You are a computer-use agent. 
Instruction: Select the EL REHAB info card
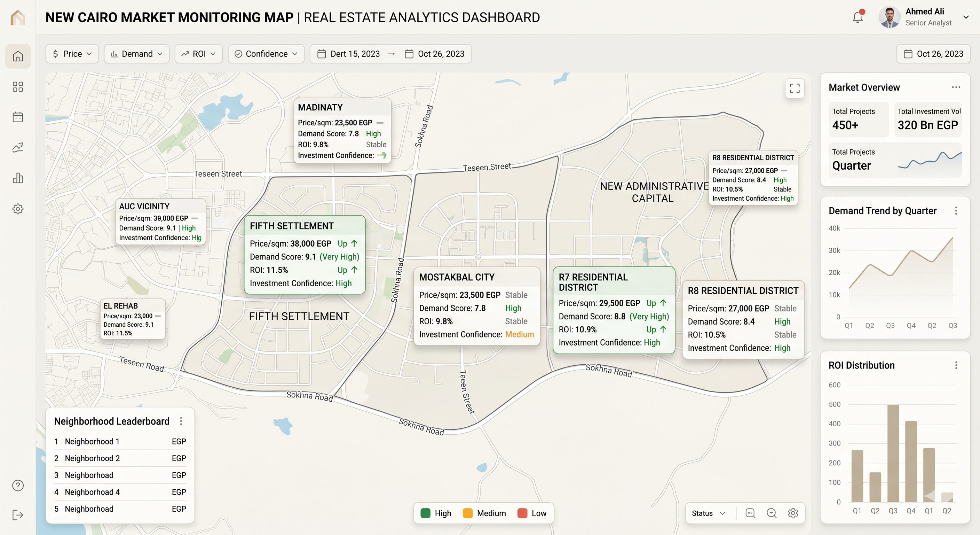pyautogui.click(x=133, y=319)
